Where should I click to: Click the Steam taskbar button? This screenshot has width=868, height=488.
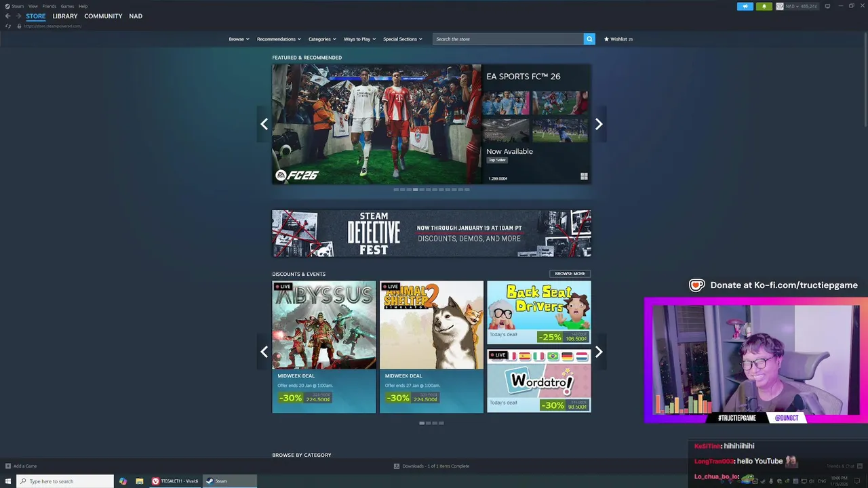(x=230, y=481)
